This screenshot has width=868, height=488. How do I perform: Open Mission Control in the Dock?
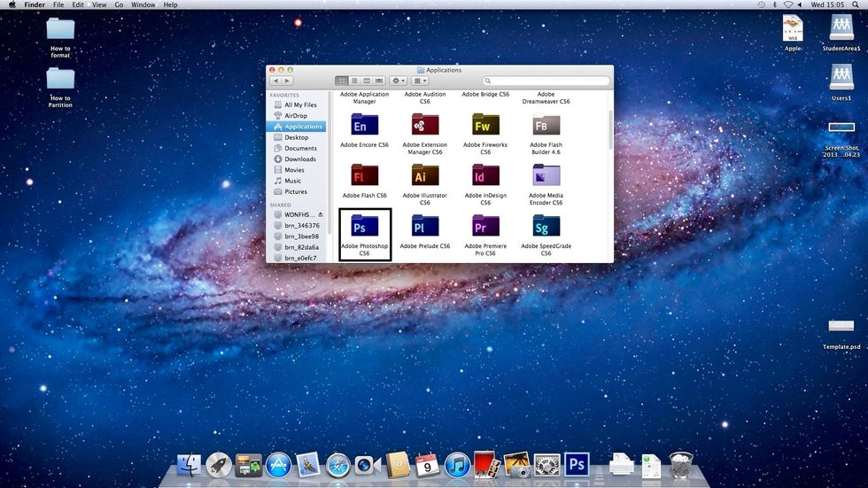coord(249,465)
